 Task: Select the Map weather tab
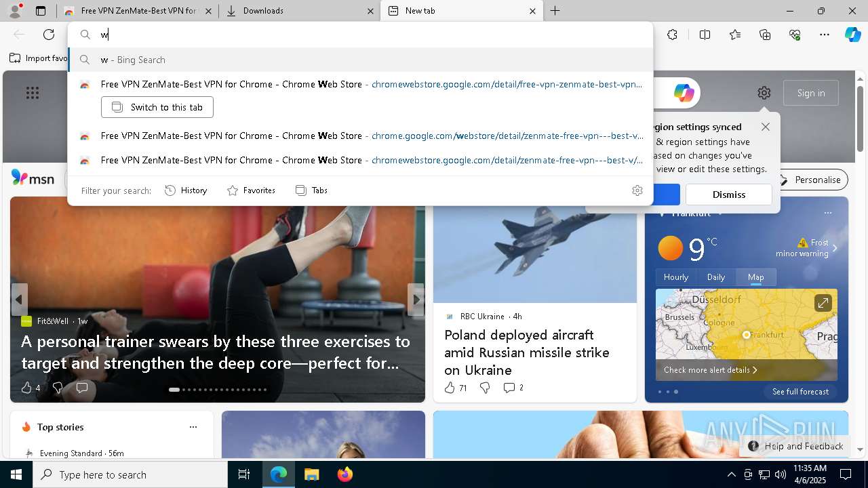(x=755, y=277)
